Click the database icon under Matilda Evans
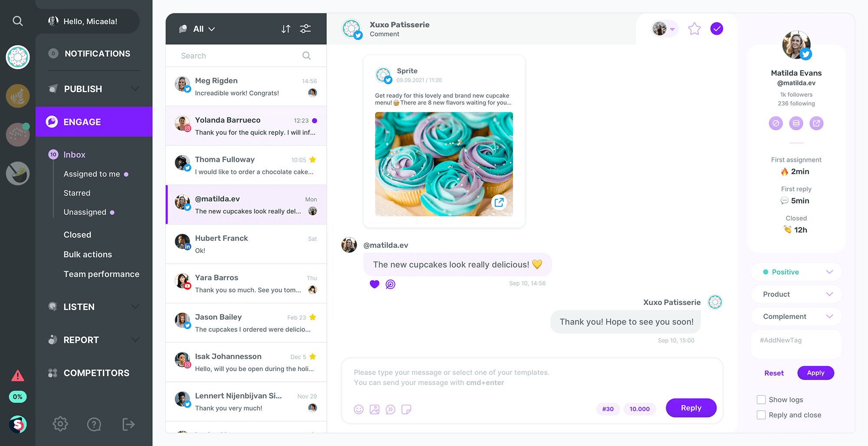 [x=796, y=123]
